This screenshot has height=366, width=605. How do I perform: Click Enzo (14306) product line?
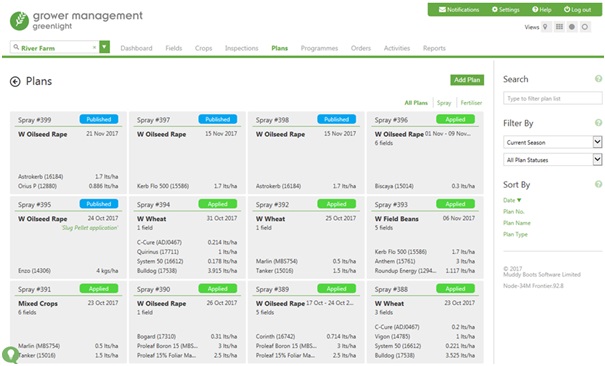pos(34,271)
